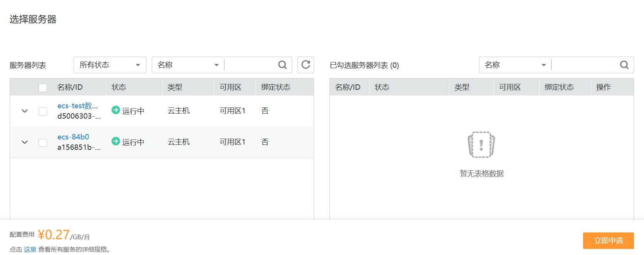Open the ecs-test server name link
The width and height of the screenshot is (644, 255).
tap(77, 106)
